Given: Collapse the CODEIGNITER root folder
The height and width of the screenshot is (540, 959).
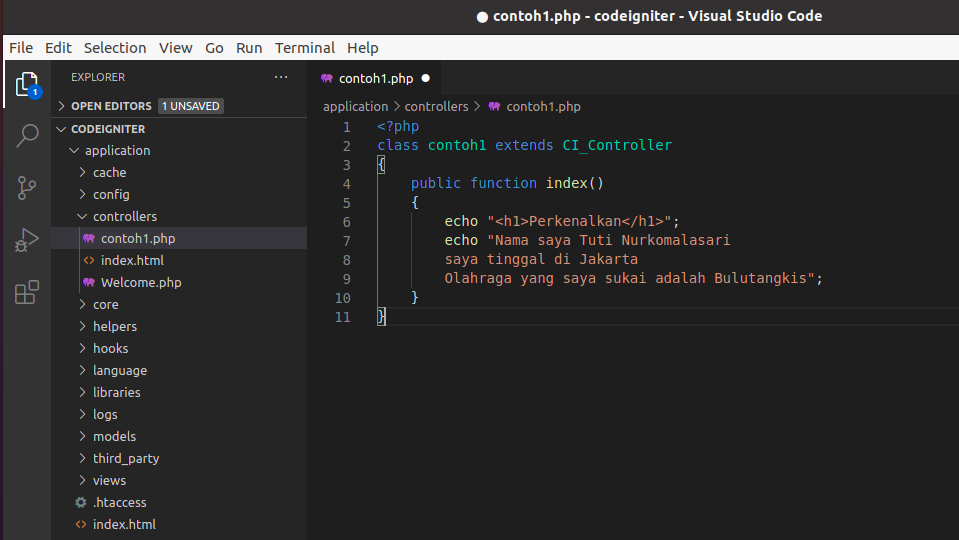Looking at the screenshot, I should pyautogui.click(x=61, y=129).
